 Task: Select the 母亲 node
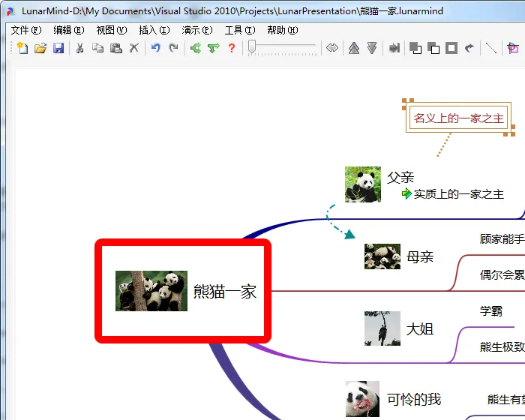[420, 257]
